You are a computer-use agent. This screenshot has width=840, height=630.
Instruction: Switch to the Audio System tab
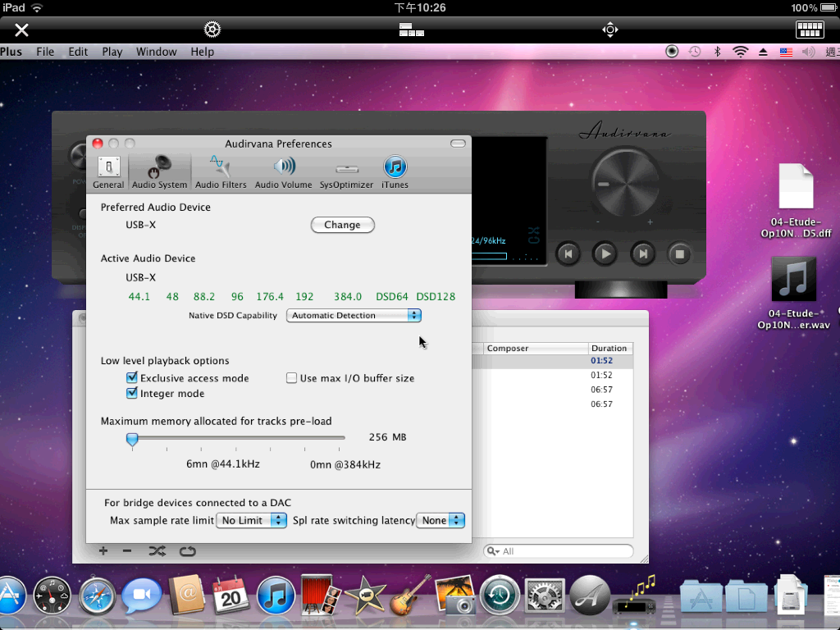(x=160, y=172)
